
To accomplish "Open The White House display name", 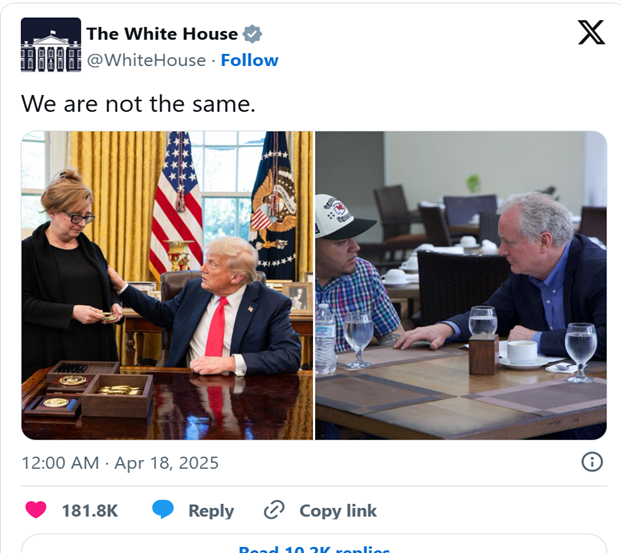I will point(162,34).
